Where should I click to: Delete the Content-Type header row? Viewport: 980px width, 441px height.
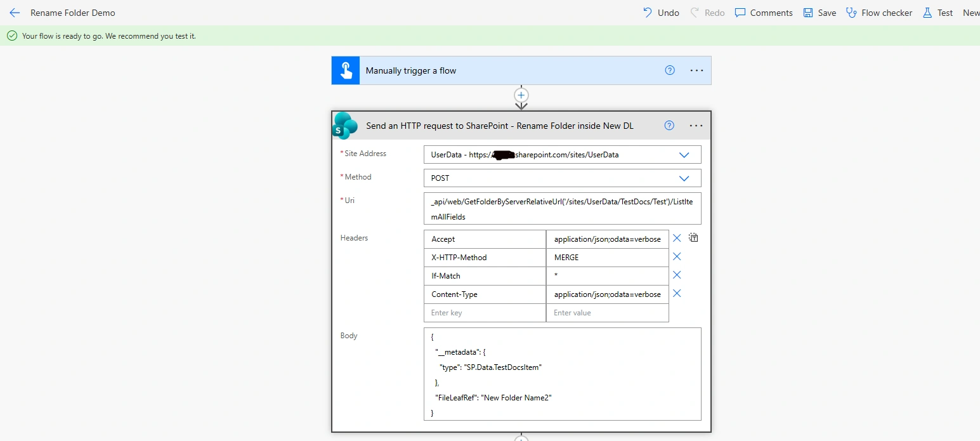coord(677,293)
